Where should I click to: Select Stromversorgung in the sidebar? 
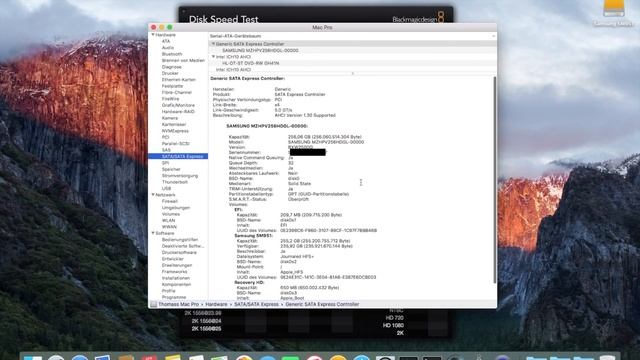tap(180, 176)
